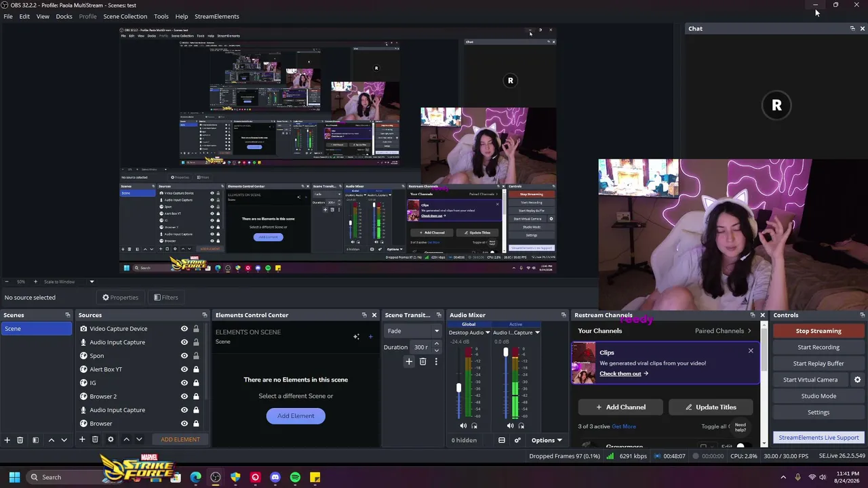Open the Fade transition dropdown
This screenshot has height=488, width=868.
click(x=413, y=331)
